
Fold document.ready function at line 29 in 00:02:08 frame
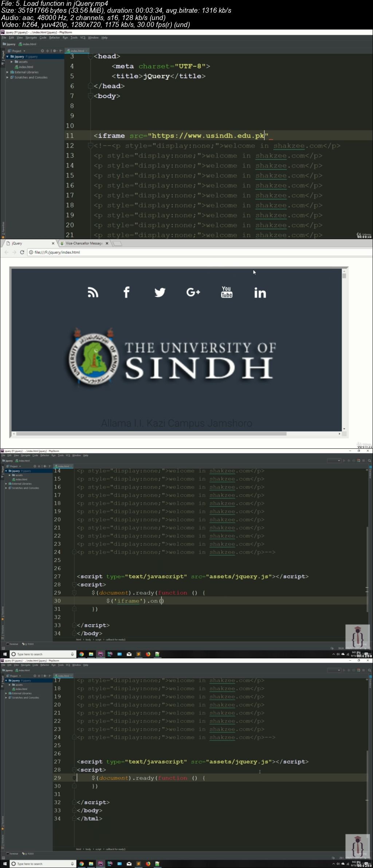74,593
